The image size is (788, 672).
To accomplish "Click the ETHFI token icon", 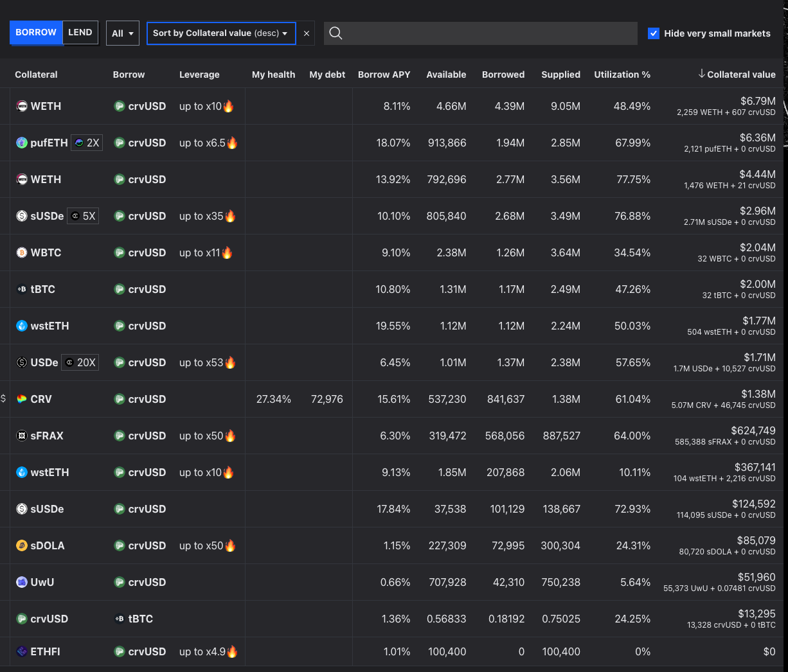I will point(22,651).
